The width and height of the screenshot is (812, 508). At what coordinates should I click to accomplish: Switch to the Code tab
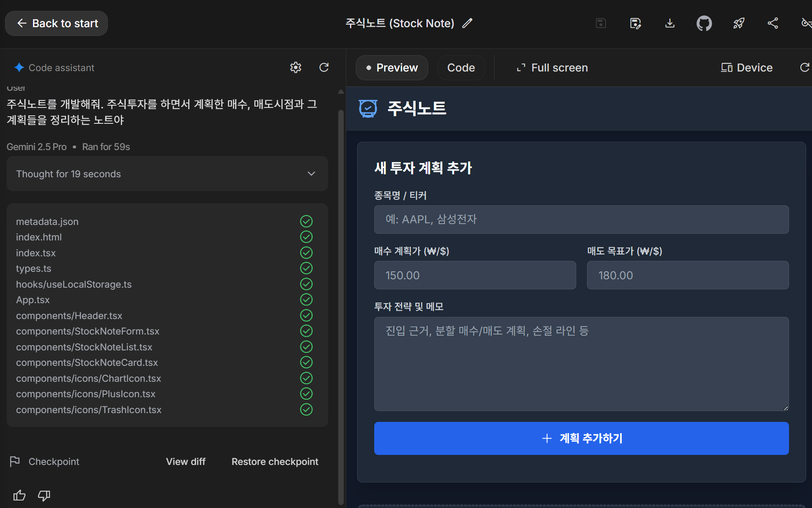click(461, 68)
